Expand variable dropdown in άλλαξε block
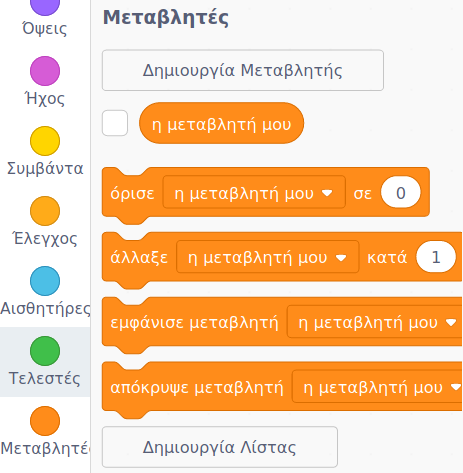This screenshot has width=463, height=473. (x=268, y=257)
